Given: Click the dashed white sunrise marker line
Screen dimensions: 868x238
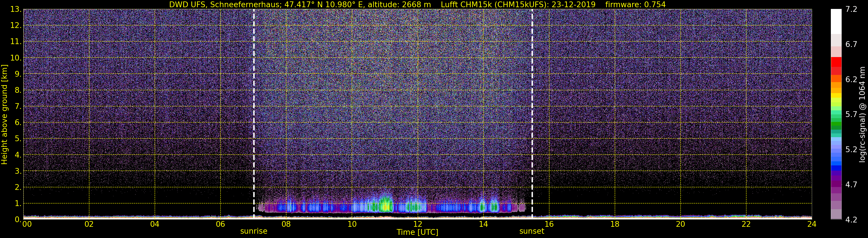Looking at the screenshot, I should 254,114.
